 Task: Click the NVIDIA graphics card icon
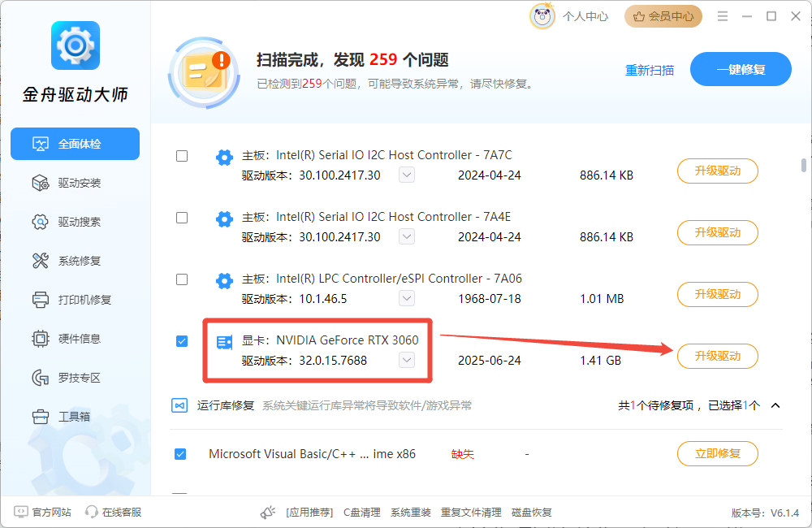point(224,342)
